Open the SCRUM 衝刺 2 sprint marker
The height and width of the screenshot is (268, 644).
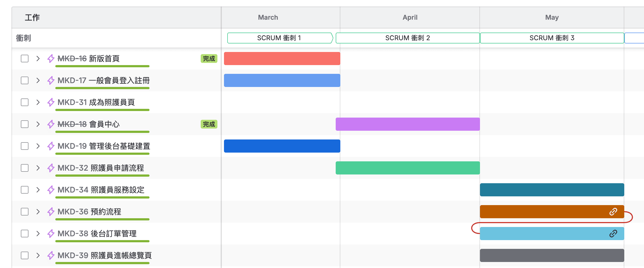pyautogui.click(x=408, y=38)
